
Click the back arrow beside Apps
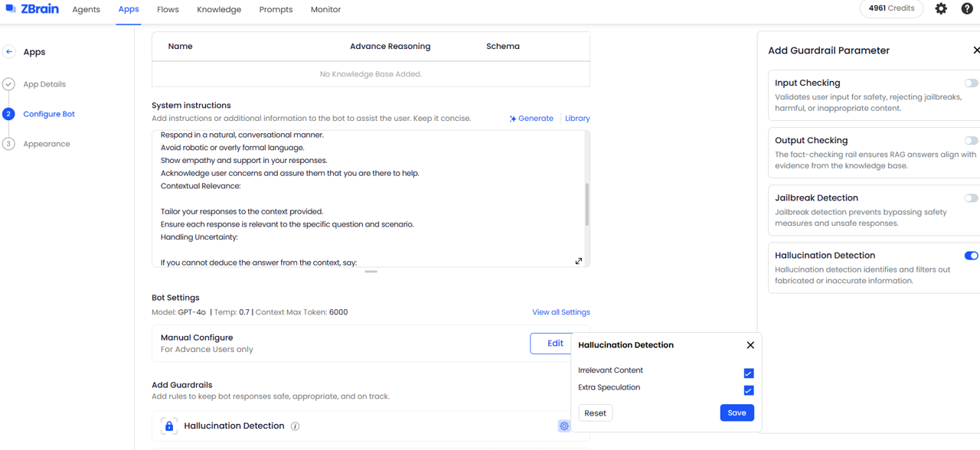tap(9, 52)
